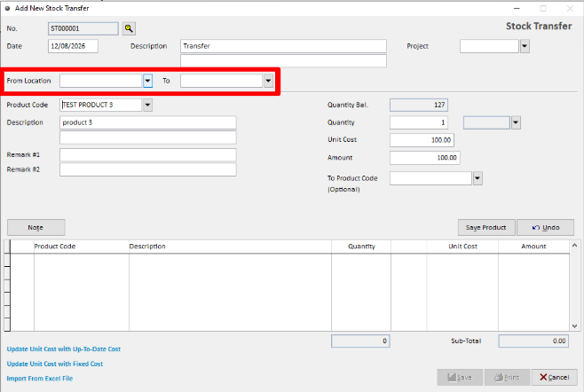This screenshot has height=392, width=584.
Task: Click the Product Code column header in grid
Action: pos(82,247)
